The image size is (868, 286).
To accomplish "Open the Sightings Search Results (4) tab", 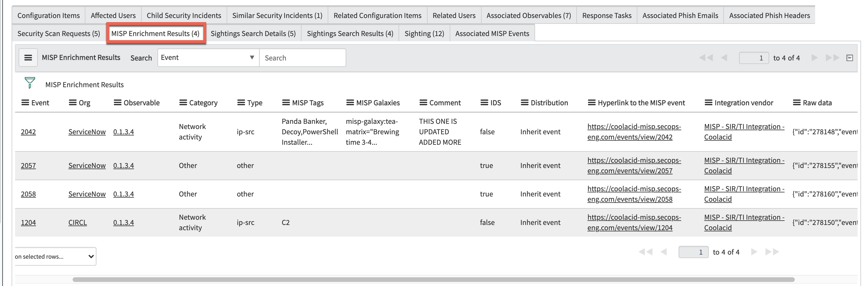I will click(x=350, y=33).
